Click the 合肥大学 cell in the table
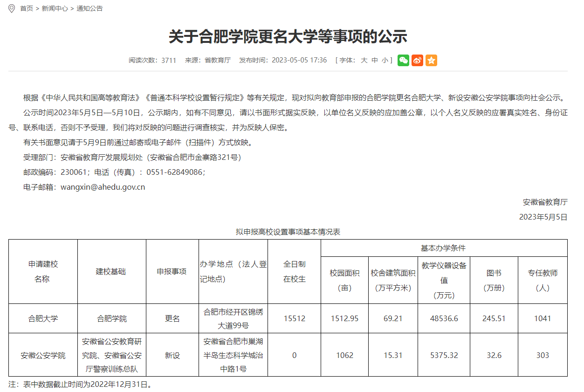Viewport: 584px width, 392px height. pos(43,319)
